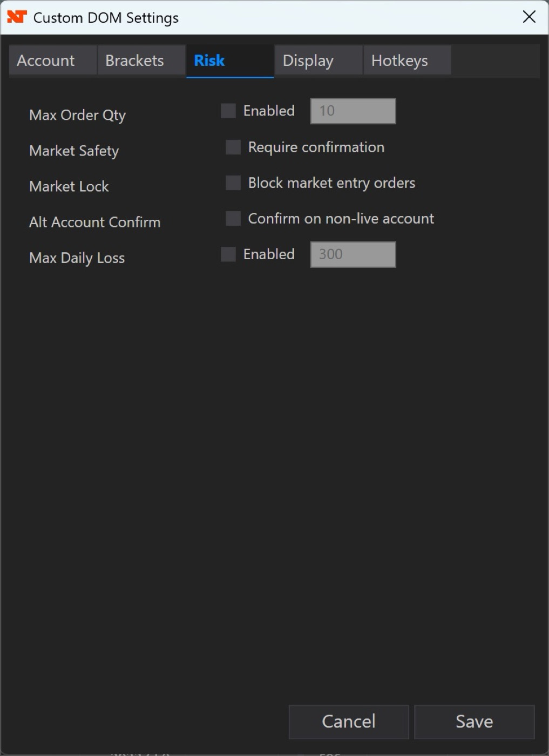Switch to the Account tab
The width and height of the screenshot is (549, 756).
pos(53,60)
